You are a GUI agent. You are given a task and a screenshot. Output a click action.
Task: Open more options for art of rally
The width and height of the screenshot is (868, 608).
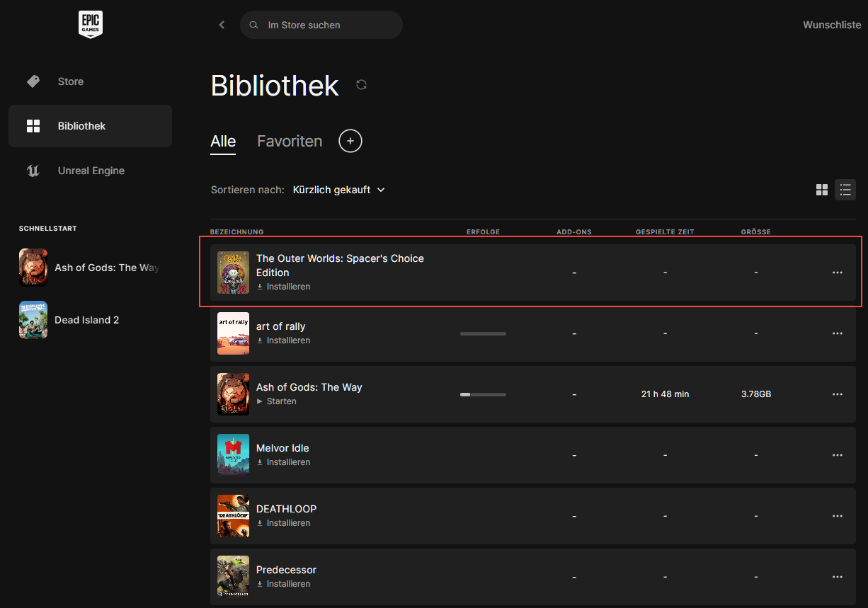pyautogui.click(x=838, y=333)
